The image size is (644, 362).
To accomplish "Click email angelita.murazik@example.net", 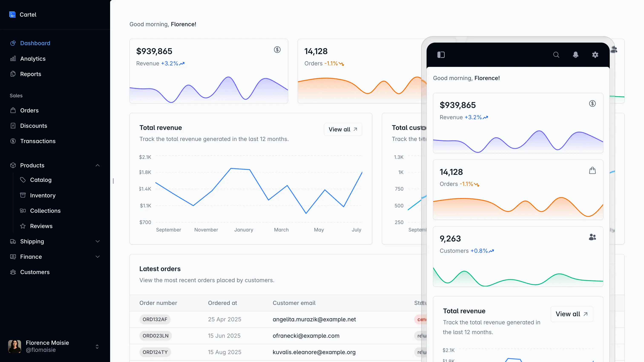I will (x=314, y=319).
